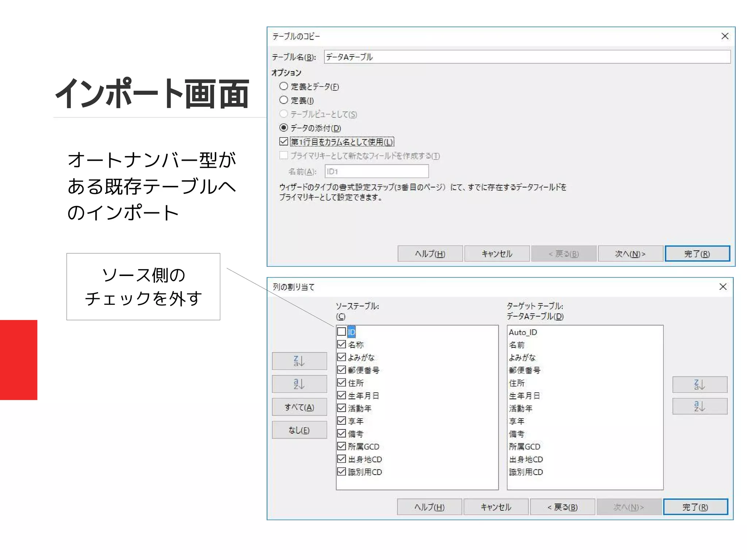Toggle the 享年 source checkbox
This screenshot has width=747, height=560.
[x=341, y=421]
